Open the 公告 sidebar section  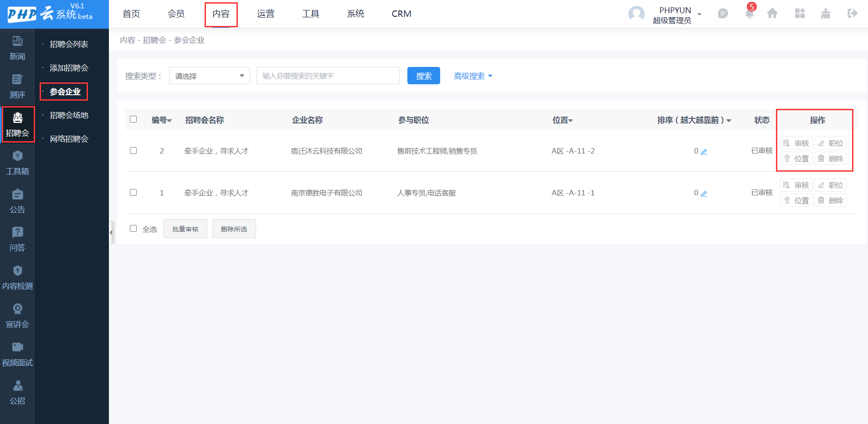pyautogui.click(x=17, y=201)
